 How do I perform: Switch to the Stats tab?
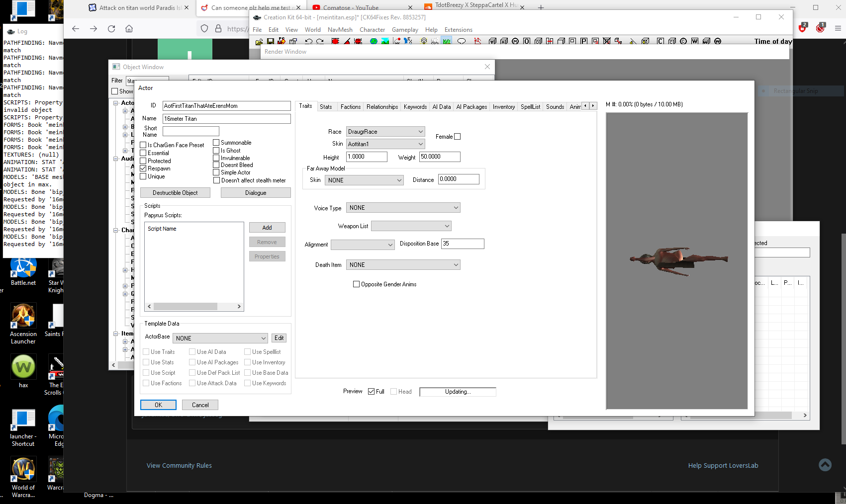click(326, 107)
